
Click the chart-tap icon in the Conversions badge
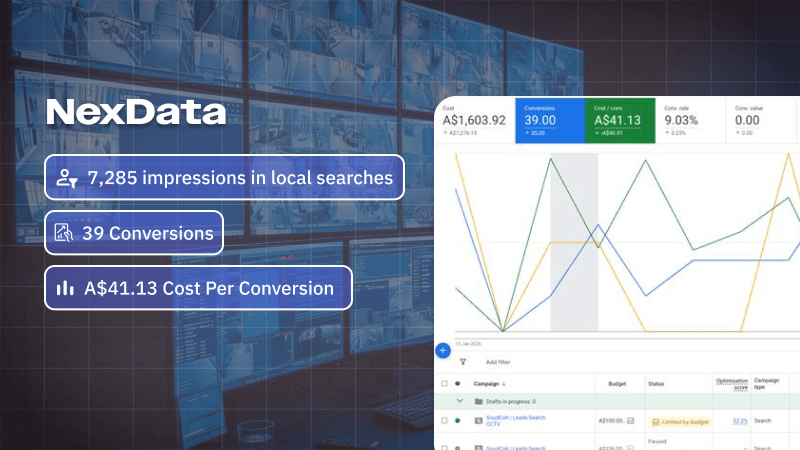tap(63, 233)
